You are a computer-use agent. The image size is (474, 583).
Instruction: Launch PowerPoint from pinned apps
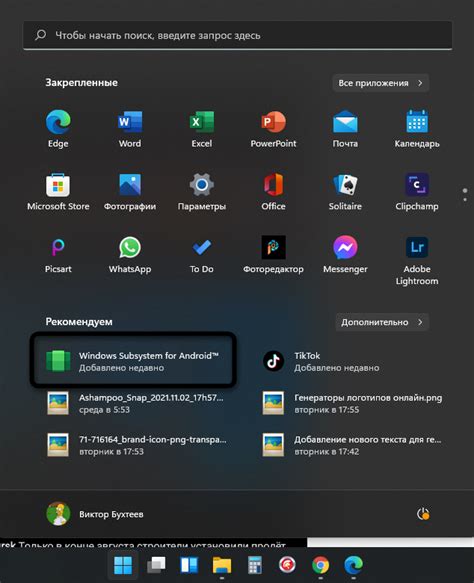click(273, 128)
